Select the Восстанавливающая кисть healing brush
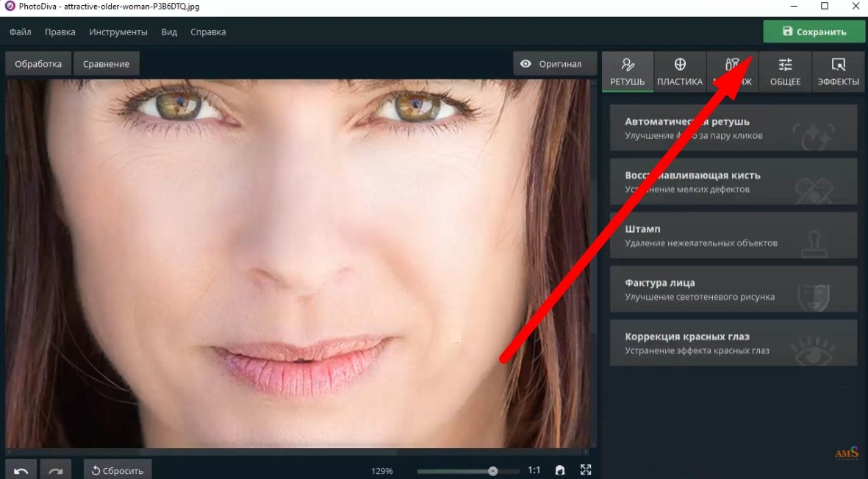This screenshot has height=479, width=868. 734,181
